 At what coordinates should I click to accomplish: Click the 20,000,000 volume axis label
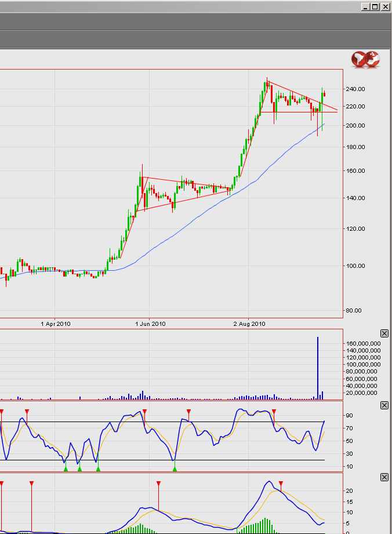361,393
